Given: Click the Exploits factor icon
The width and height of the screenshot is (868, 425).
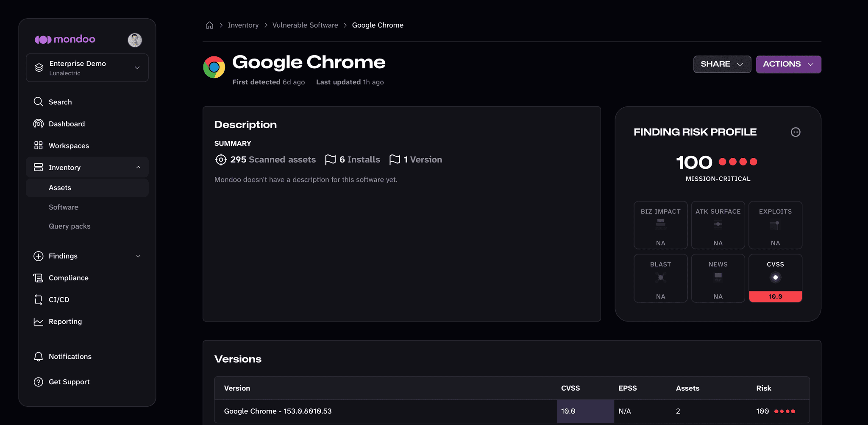Looking at the screenshot, I should [775, 225].
